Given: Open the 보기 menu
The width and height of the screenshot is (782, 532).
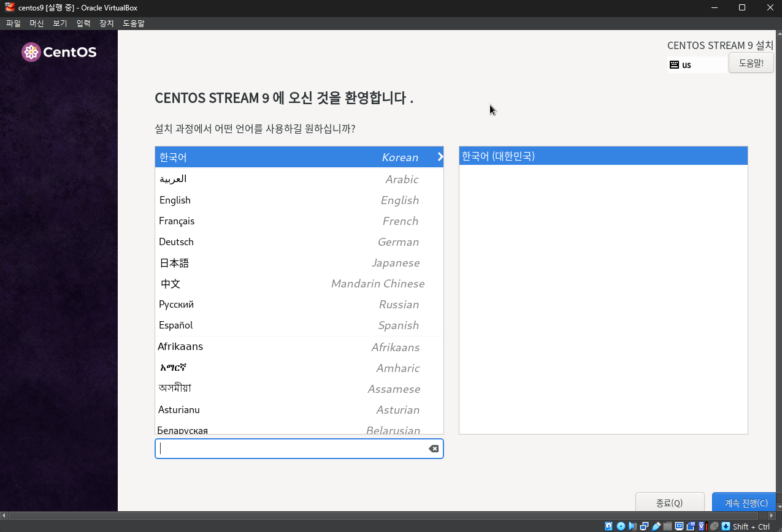Looking at the screenshot, I should 60,23.
